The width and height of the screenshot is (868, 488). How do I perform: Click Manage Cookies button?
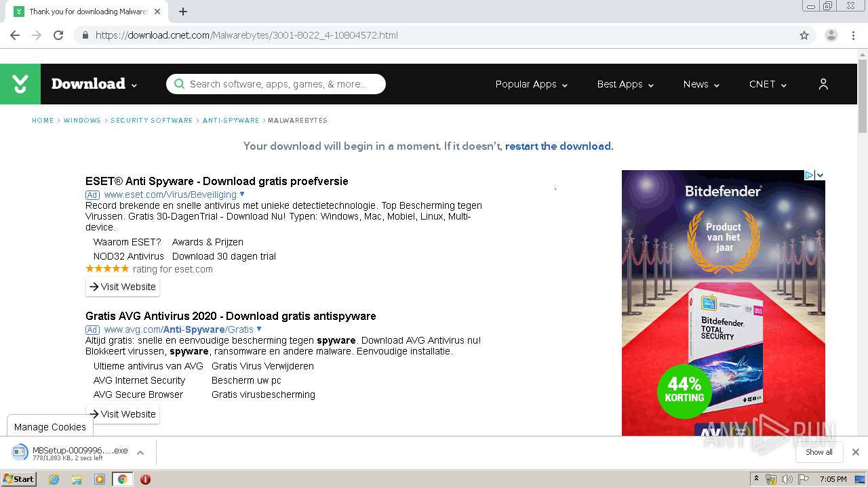point(50,427)
